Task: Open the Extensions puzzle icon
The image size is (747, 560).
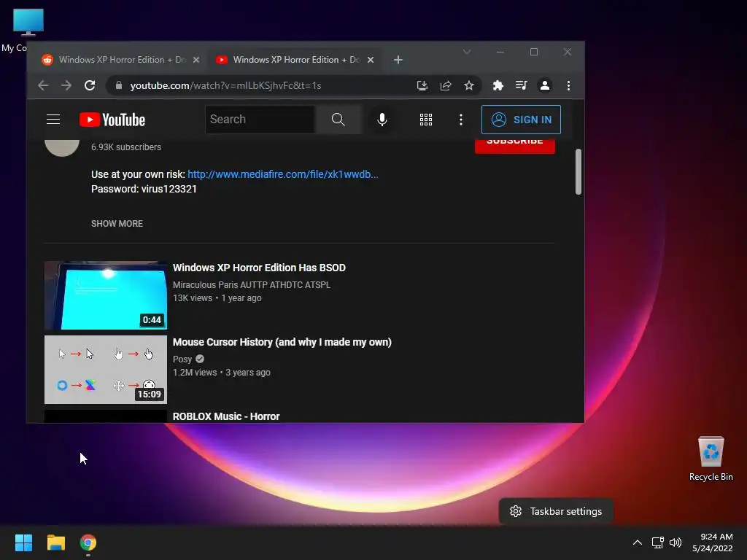Action: coord(498,85)
